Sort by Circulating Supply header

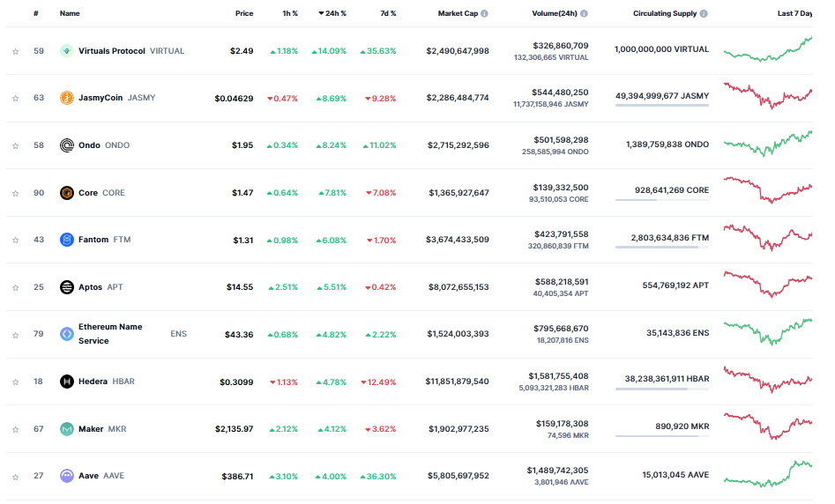point(665,13)
